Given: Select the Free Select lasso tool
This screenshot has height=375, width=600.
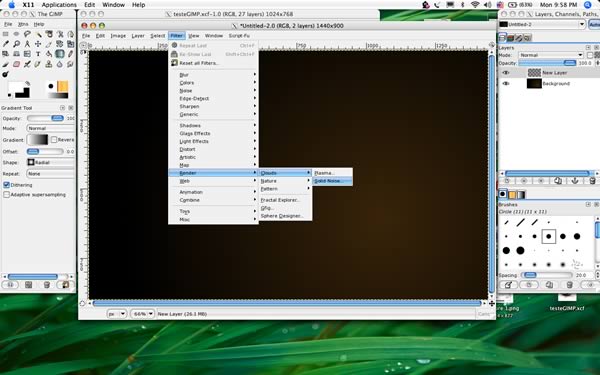Looking at the screenshot, I should [x=27, y=34].
